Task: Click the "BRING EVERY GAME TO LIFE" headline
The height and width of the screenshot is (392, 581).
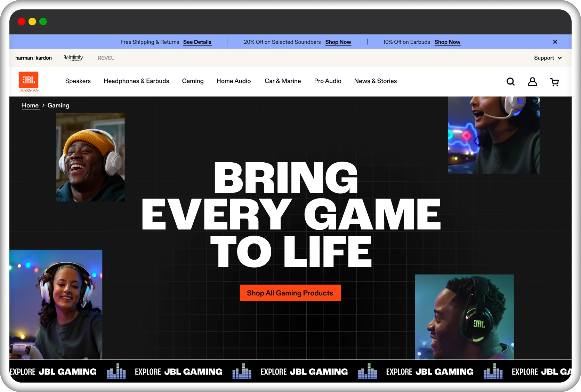Action: (291, 214)
